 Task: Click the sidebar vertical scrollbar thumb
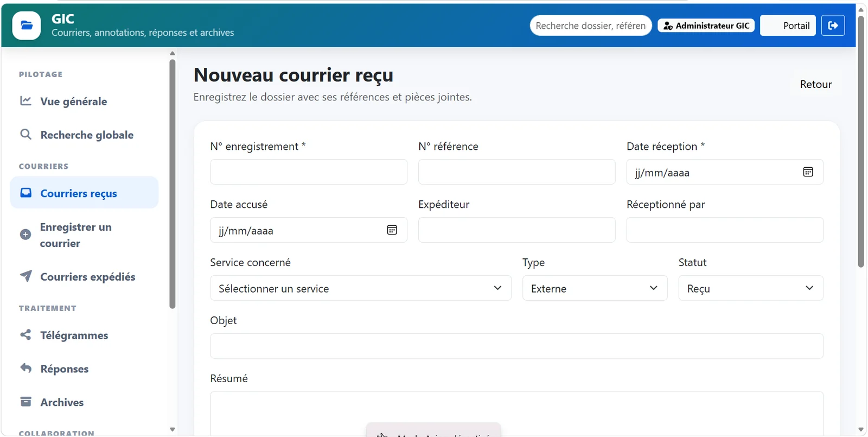[173, 184]
